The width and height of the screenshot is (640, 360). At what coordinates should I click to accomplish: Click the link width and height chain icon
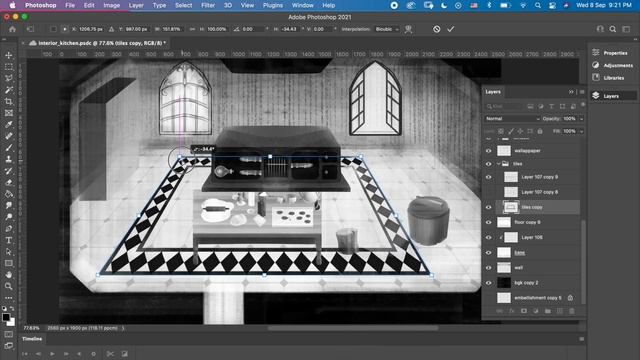(192, 29)
